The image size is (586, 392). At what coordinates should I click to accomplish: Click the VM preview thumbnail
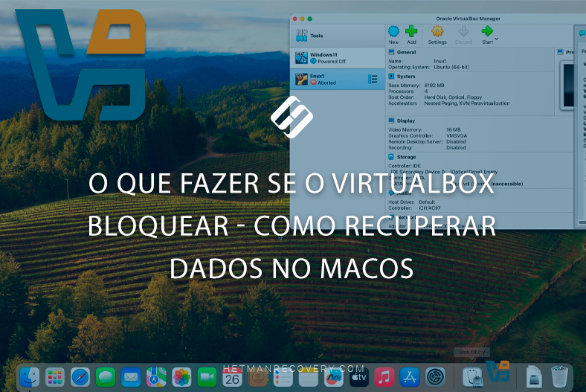[x=568, y=86]
